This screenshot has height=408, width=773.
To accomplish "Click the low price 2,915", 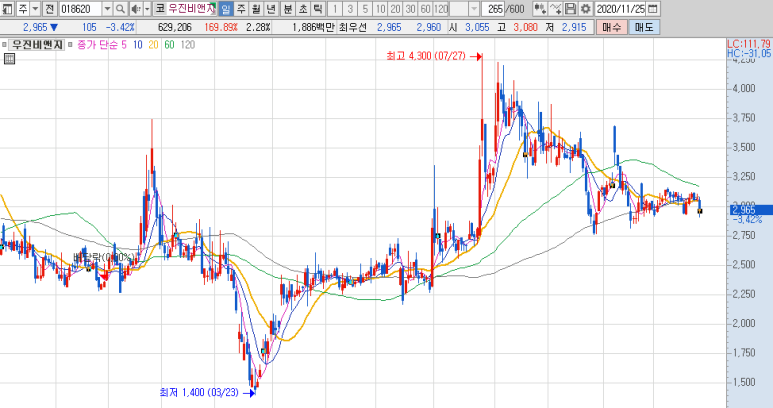I will [x=574, y=28].
